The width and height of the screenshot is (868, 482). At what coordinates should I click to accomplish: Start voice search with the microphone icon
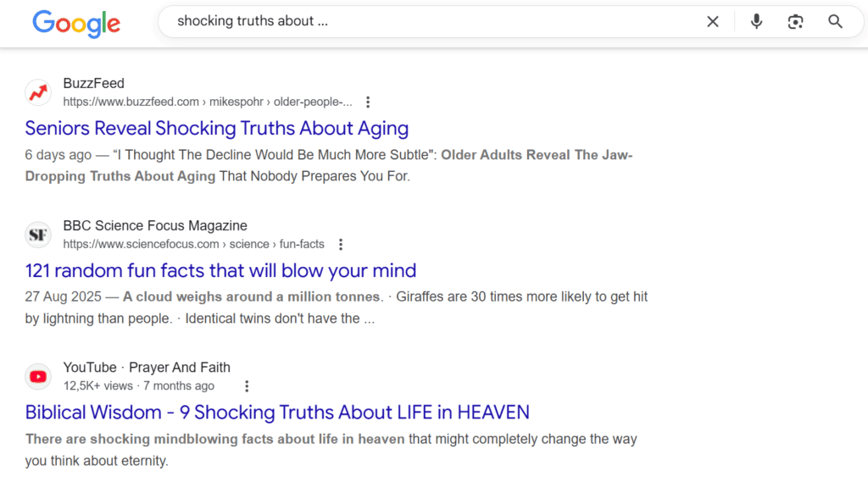tap(756, 22)
